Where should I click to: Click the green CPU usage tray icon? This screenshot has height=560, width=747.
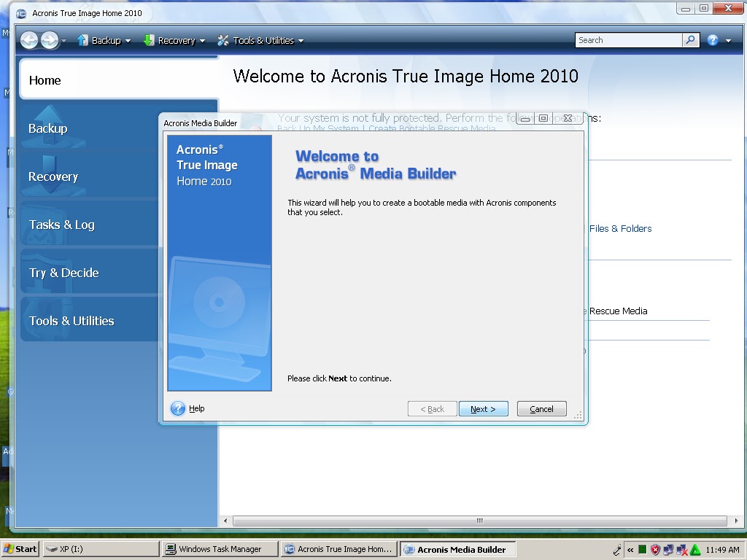(642, 550)
